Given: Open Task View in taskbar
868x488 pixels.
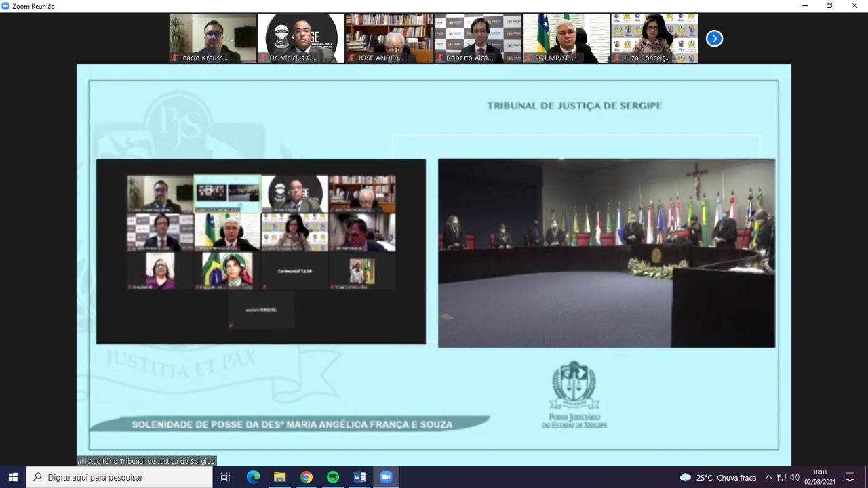Looking at the screenshot, I should [226, 477].
